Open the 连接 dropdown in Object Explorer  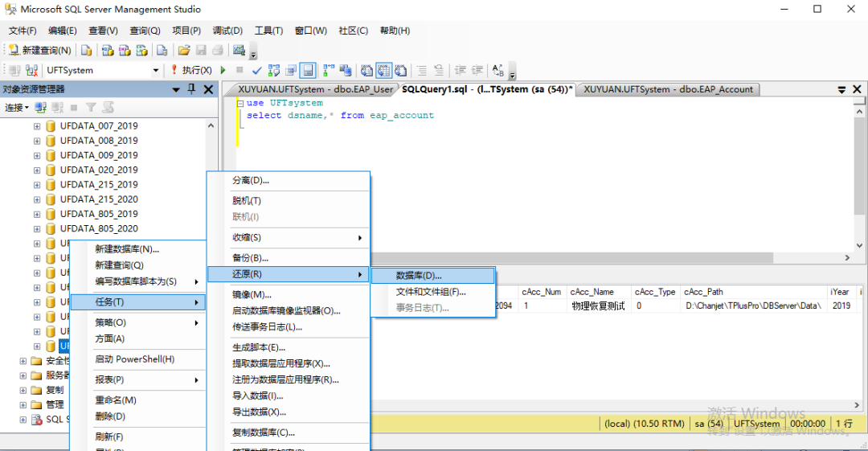(17, 108)
